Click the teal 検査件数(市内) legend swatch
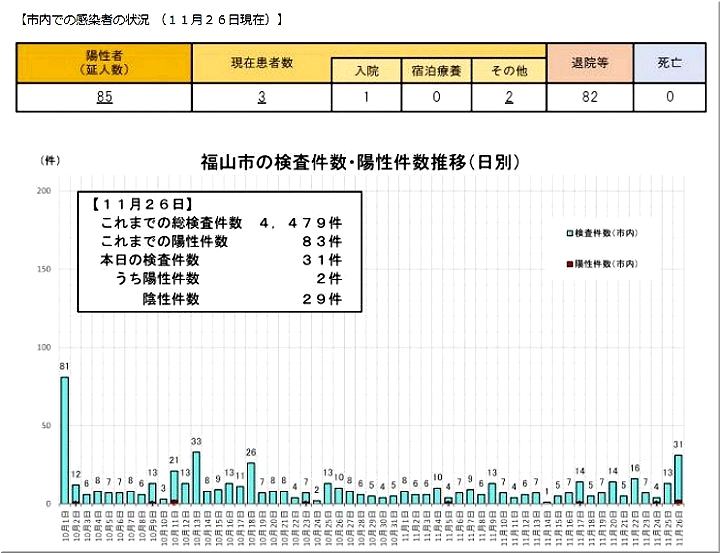The width and height of the screenshot is (720, 553). 568,232
